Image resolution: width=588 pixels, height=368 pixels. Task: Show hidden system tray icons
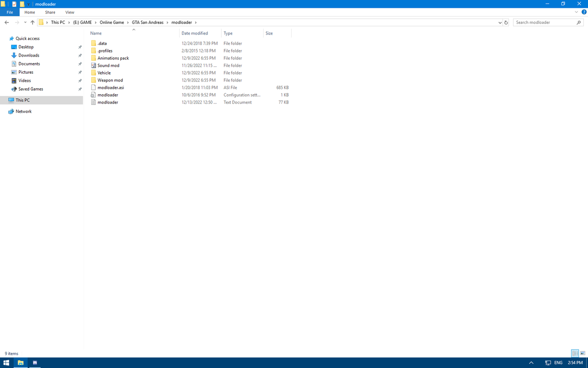pyautogui.click(x=531, y=362)
